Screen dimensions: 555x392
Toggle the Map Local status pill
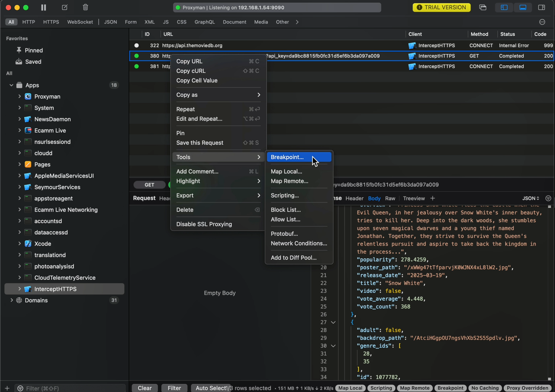click(x=350, y=388)
